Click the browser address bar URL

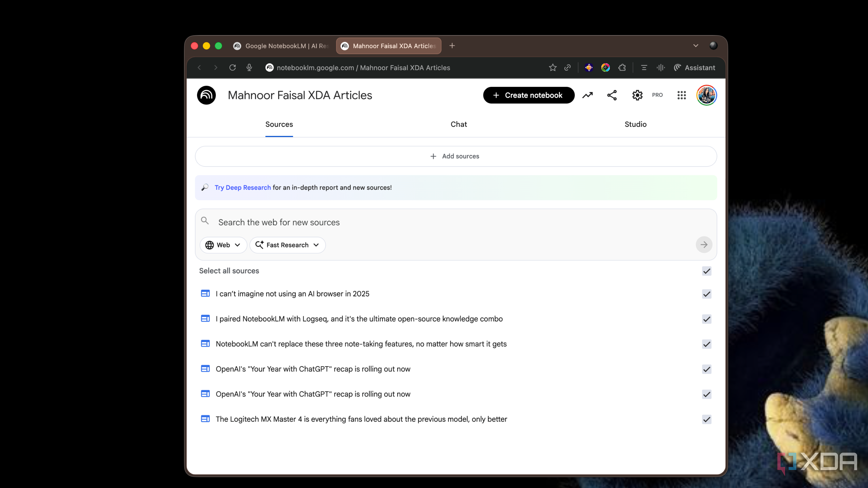363,68
